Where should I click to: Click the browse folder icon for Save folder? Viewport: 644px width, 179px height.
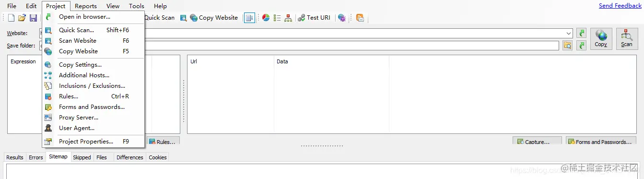568,45
